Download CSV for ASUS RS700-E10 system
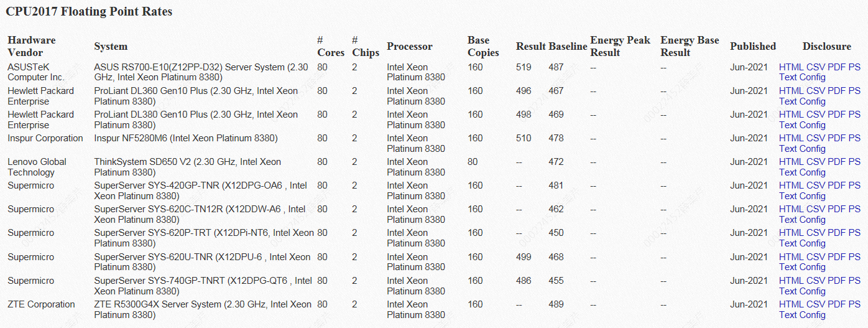 (x=815, y=67)
